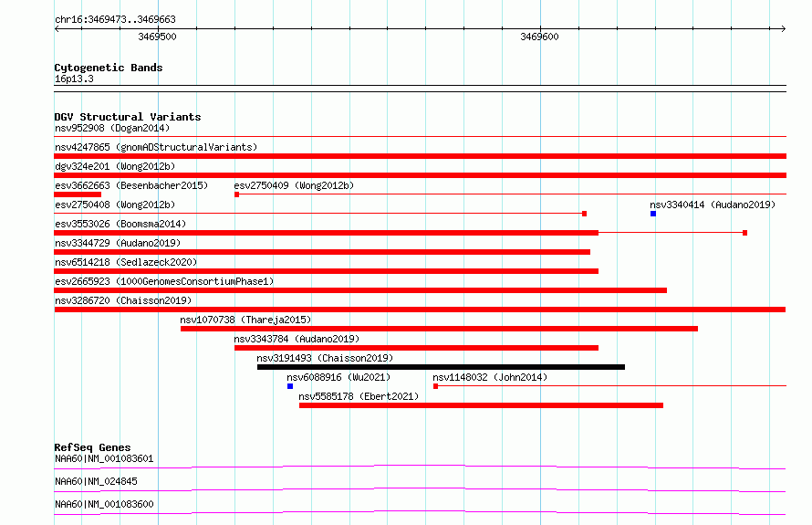Click the esv3662663 (Besenbacher2015) short red bar
The width and height of the screenshot is (812, 525).
pyautogui.click(x=78, y=194)
